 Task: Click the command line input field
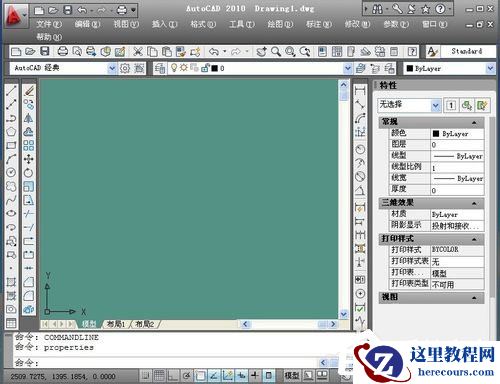(167, 362)
